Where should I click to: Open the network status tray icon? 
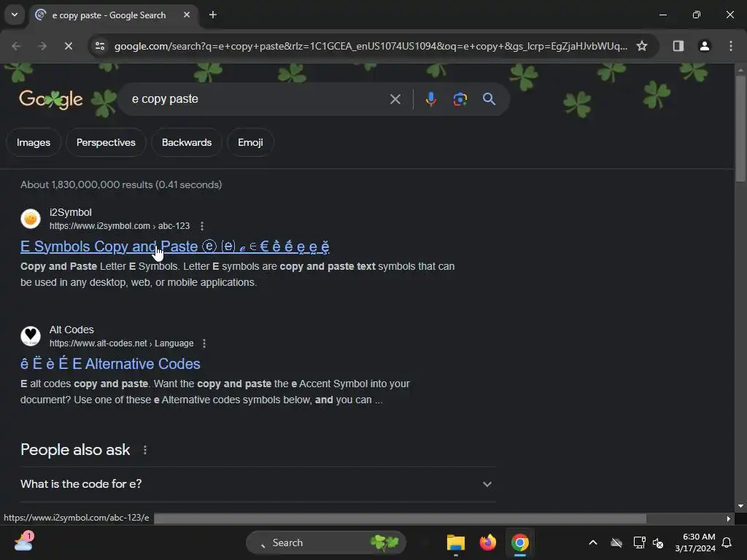[x=639, y=542]
